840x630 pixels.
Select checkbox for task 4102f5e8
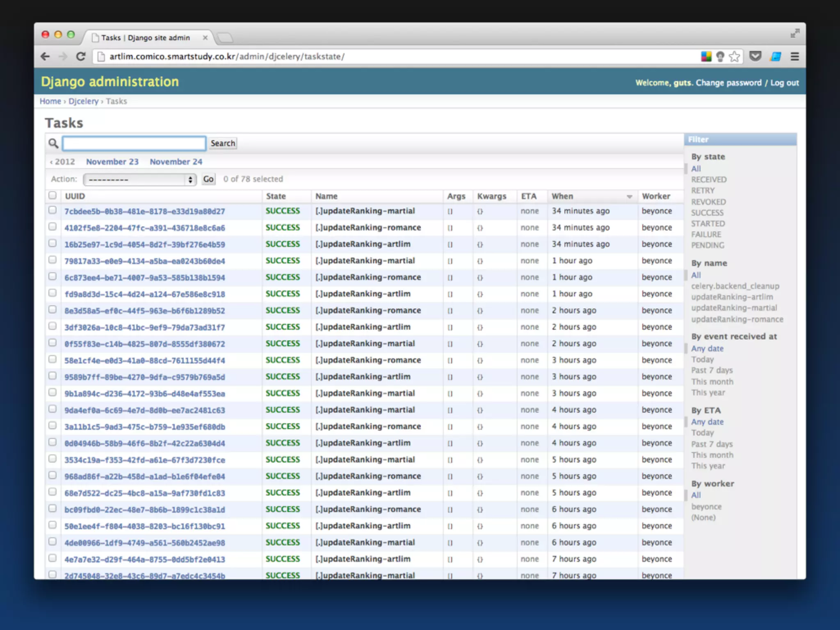[x=52, y=227]
